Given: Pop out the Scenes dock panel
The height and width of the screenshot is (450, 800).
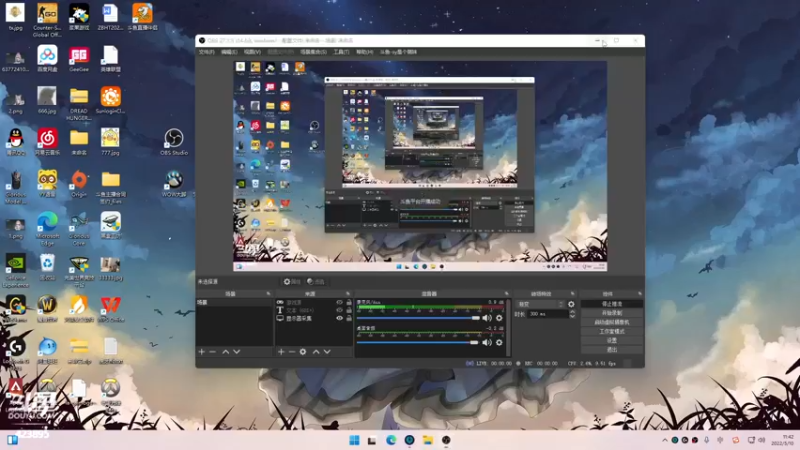Looking at the screenshot, I should tap(268, 294).
